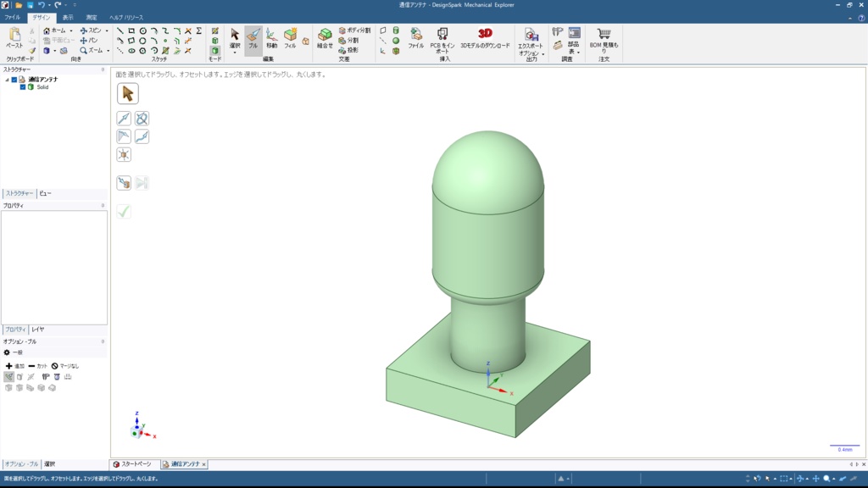The height and width of the screenshot is (488, 868).
Task: Click the ホーム view icon
Action: click(x=47, y=31)
